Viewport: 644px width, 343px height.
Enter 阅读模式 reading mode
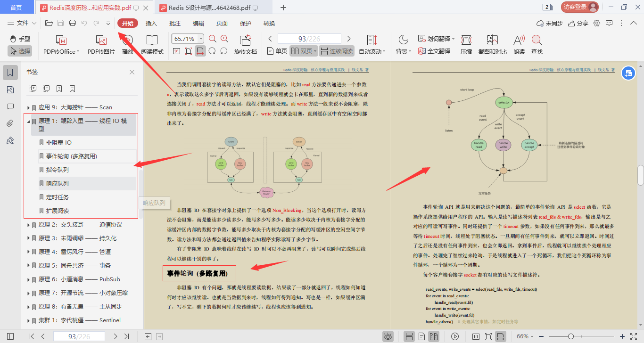pos(152,45)
